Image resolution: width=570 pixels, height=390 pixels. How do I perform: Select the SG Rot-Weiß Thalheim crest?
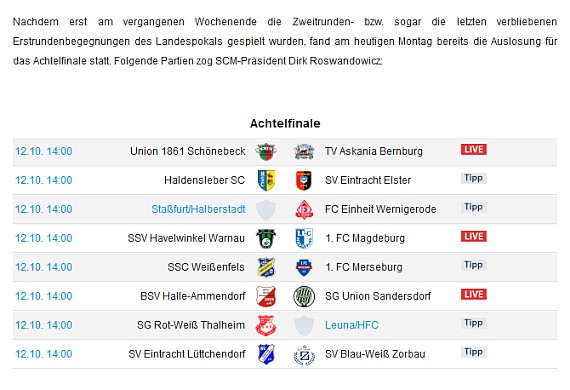(266, 325)
